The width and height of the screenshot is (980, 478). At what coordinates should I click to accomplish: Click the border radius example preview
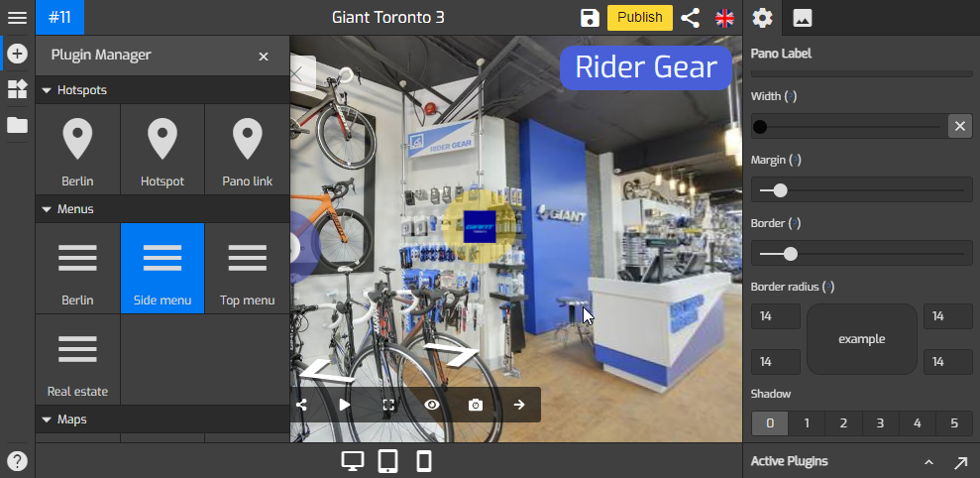pos(862,339)
